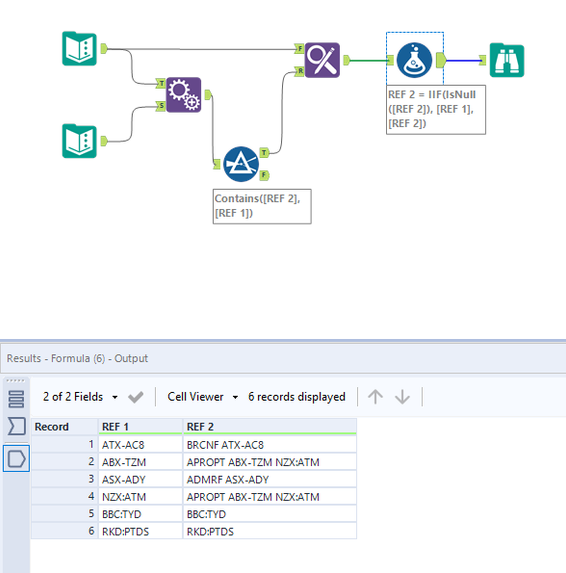This screenshot has height=573, width=566.
Task: Move to next record with down arrow
Action: click(402, 397)
